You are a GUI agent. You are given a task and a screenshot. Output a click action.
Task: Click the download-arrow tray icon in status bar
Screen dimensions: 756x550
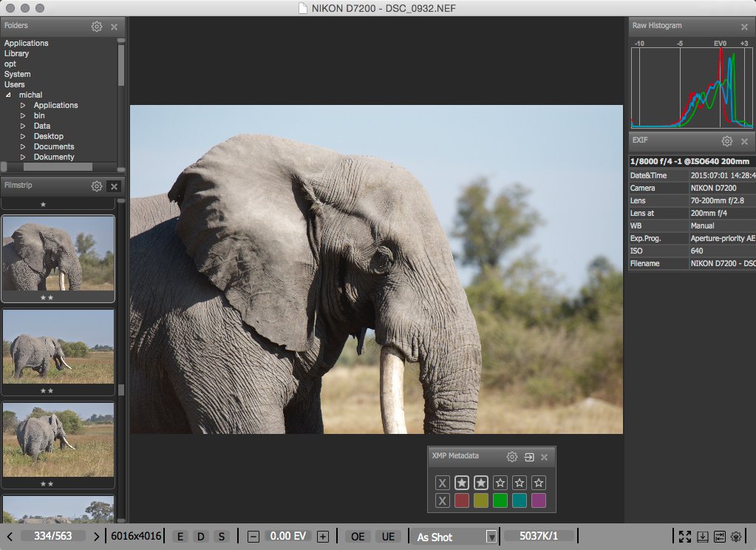point(703,537)
